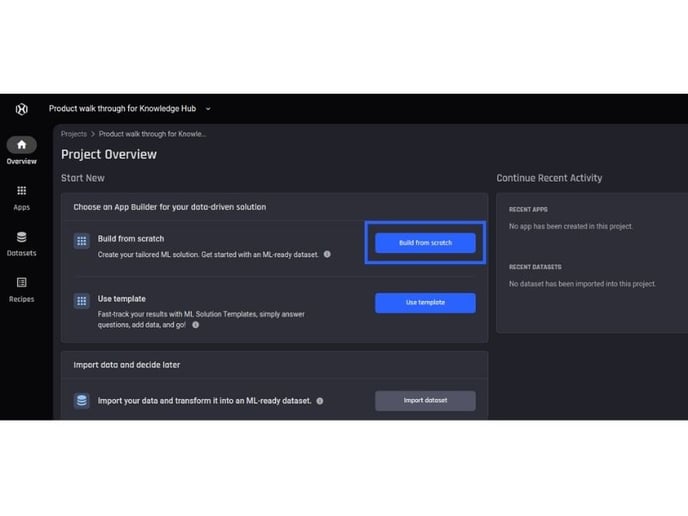The height and width of the screenshot is (516, 688).
Task: Click the 'Project Overview' heading
Action: (x=109, y=154)
